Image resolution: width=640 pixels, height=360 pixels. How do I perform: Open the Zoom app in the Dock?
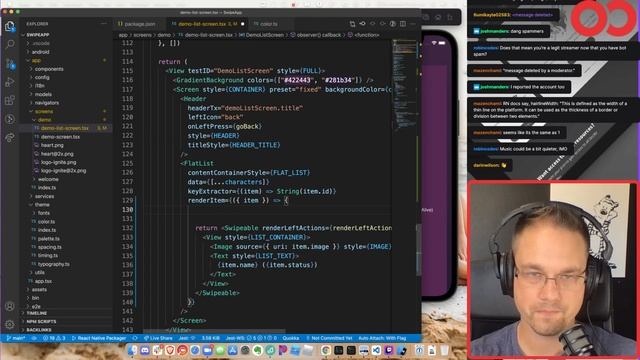click(207, 350)
